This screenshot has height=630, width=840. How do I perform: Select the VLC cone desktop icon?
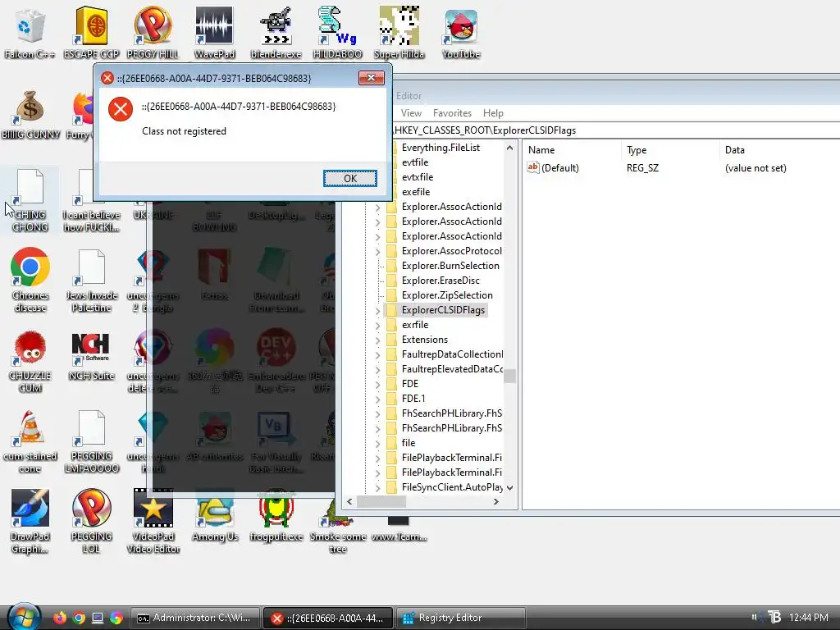[x=30, y=442]
